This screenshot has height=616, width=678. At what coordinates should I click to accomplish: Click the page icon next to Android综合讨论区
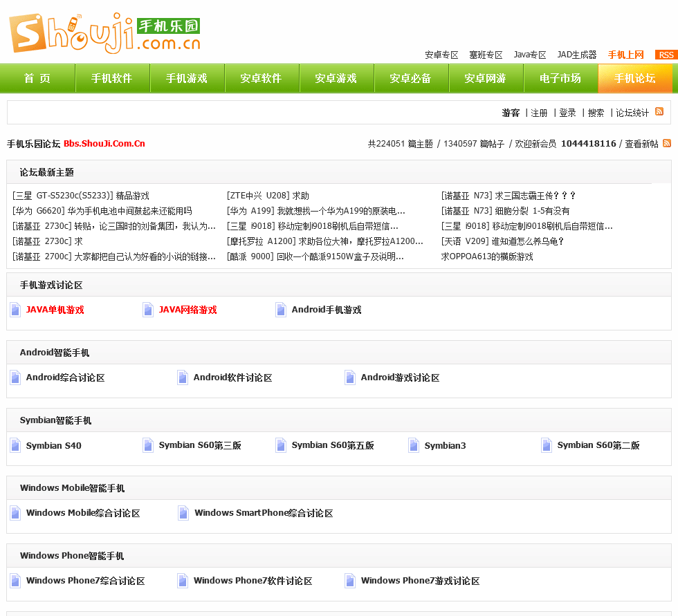[15, 377]
